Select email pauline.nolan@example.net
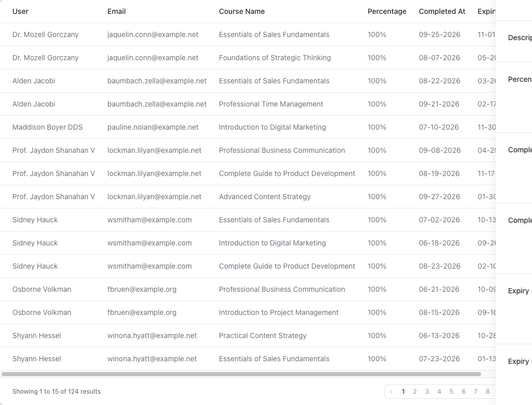 153,127
